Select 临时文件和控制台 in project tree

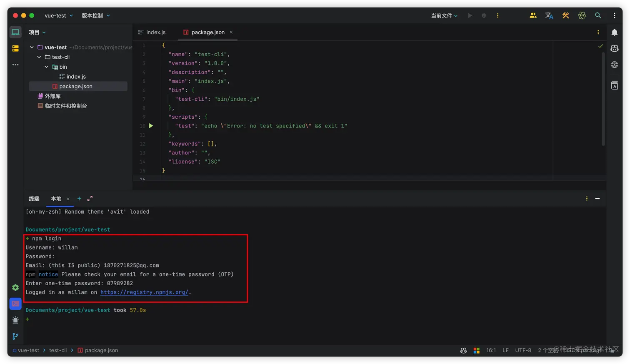(x=62, y=106)
